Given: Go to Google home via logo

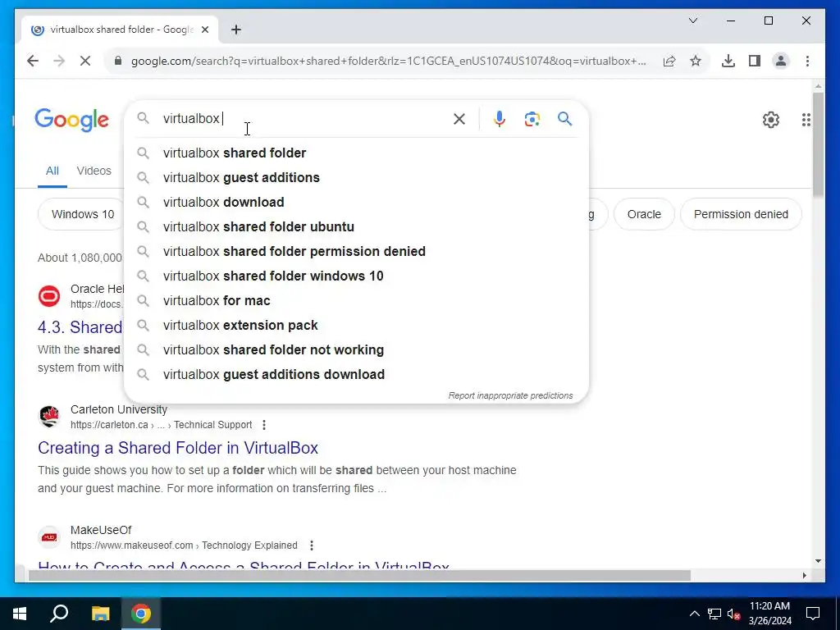Looking at the screenshot, I should pyautogui.click(x=72, y=120).
